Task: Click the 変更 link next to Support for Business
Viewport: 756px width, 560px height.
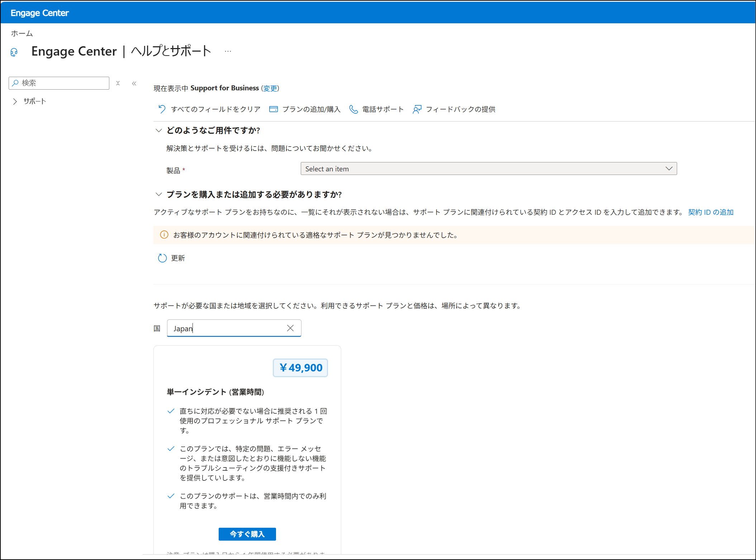Action: [270, 88]
